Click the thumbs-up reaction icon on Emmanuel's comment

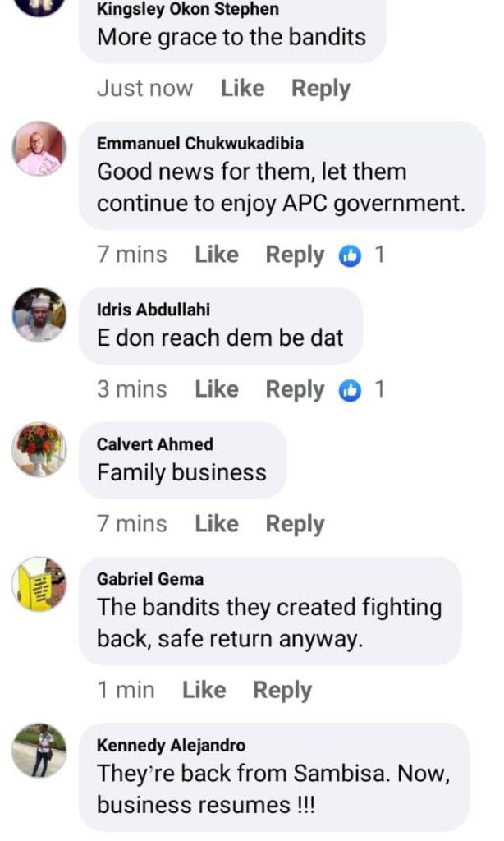click(350, 255)
